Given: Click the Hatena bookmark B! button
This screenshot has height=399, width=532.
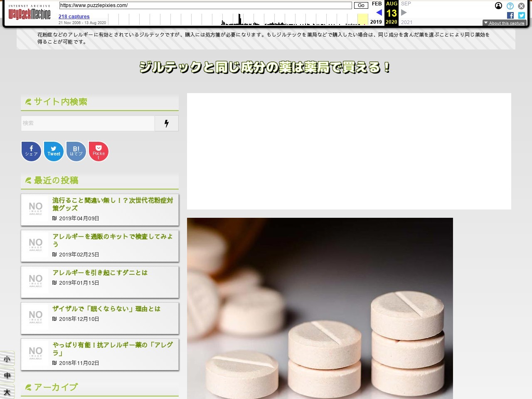Looking at the screenshot, I should (76, 151).
